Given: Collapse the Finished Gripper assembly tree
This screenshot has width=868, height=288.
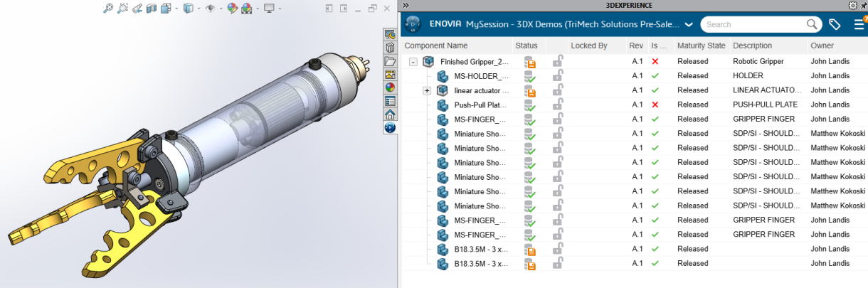Looking at the screenshot, I should pos(413,62).
